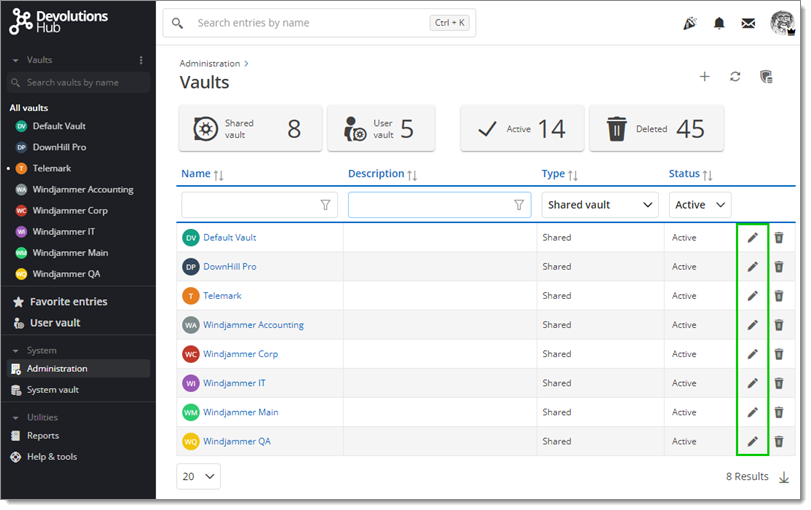Select Windjammer Corp in the sidebar
811x510 pixels.
(70, 211)
